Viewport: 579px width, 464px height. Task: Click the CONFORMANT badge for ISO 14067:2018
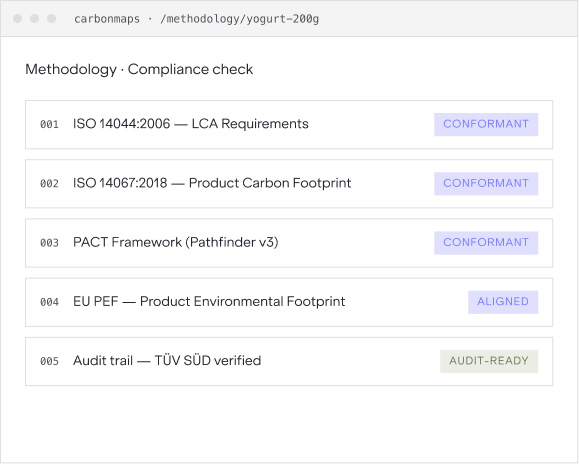(x=486, y=183)
